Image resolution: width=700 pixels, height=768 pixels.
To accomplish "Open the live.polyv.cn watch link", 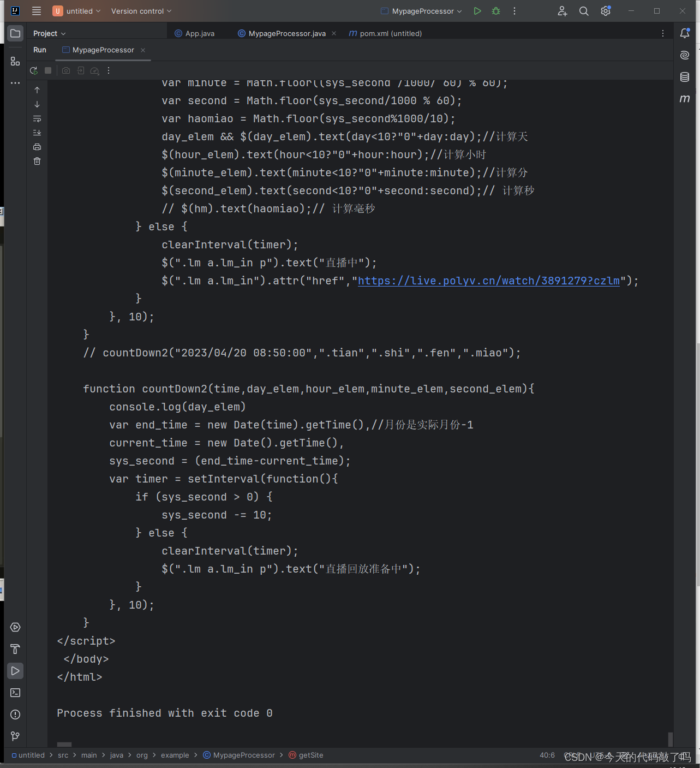I will [x=489, y=281].
